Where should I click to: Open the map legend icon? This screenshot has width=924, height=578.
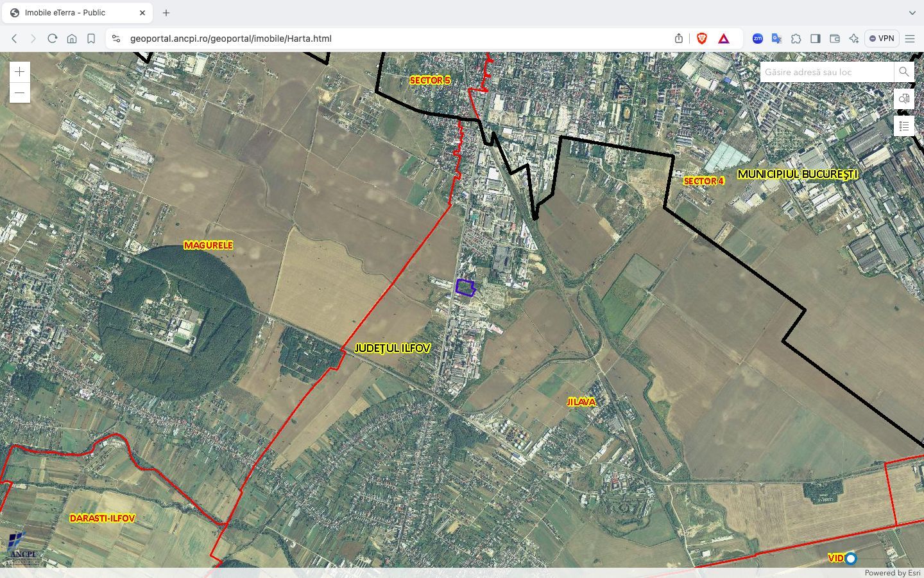904,125
